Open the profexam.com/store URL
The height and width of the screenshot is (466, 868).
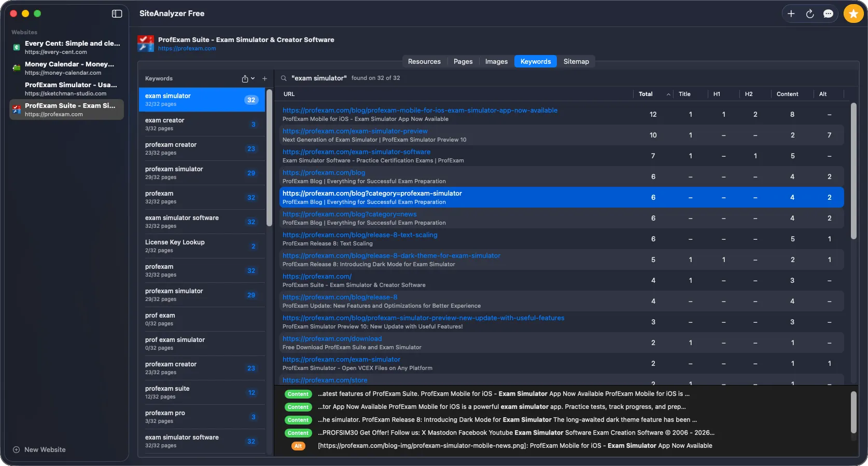click(325, 380)
